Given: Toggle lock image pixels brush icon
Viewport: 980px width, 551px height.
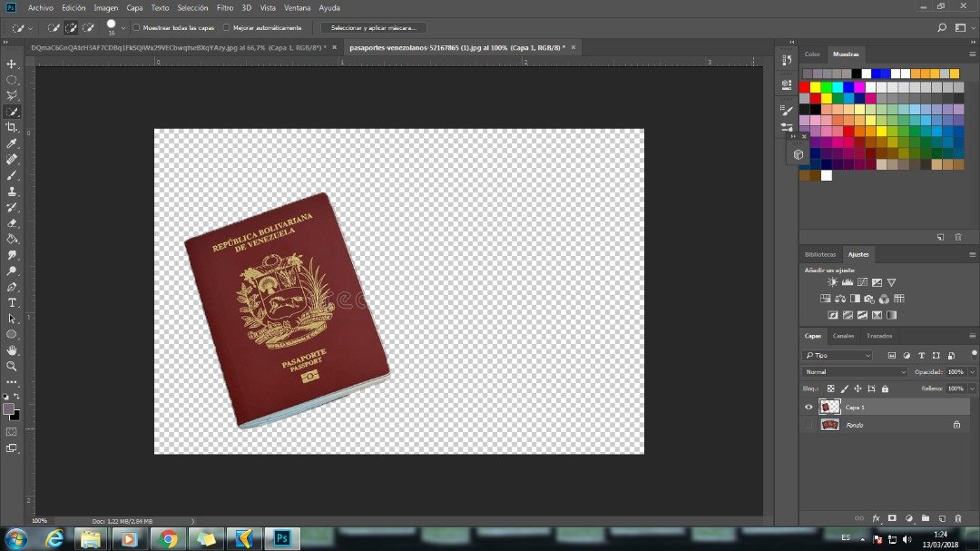Looking at the screenshot, I should 845,389.
